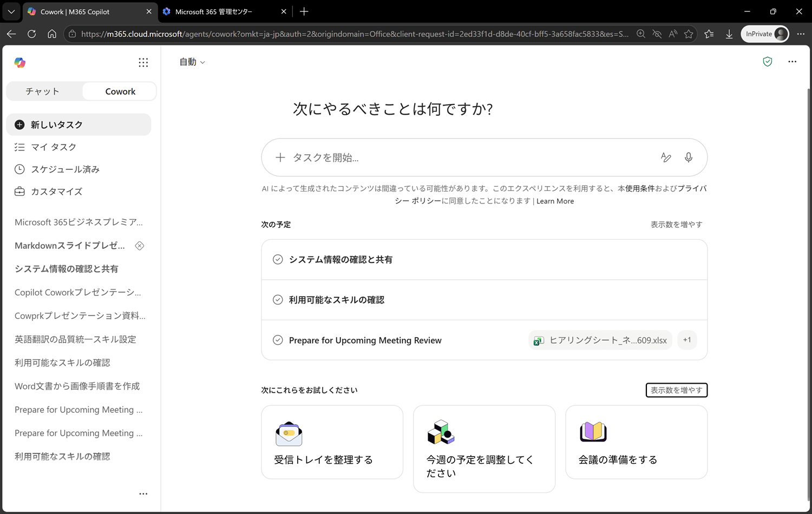This screenshot has width=812, height=514.
Task: Open the browser tab list dropdown
Action: (11, 11)
